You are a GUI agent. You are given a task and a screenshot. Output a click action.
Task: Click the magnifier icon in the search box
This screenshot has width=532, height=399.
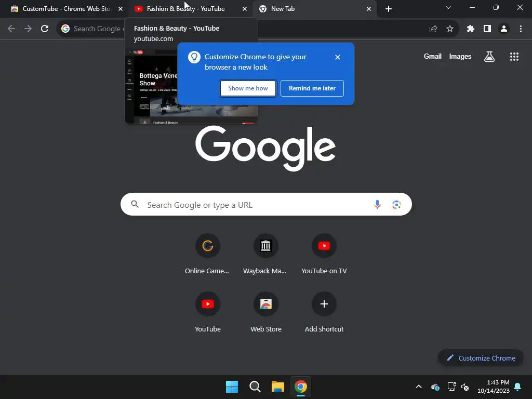(x=135, y=204)
